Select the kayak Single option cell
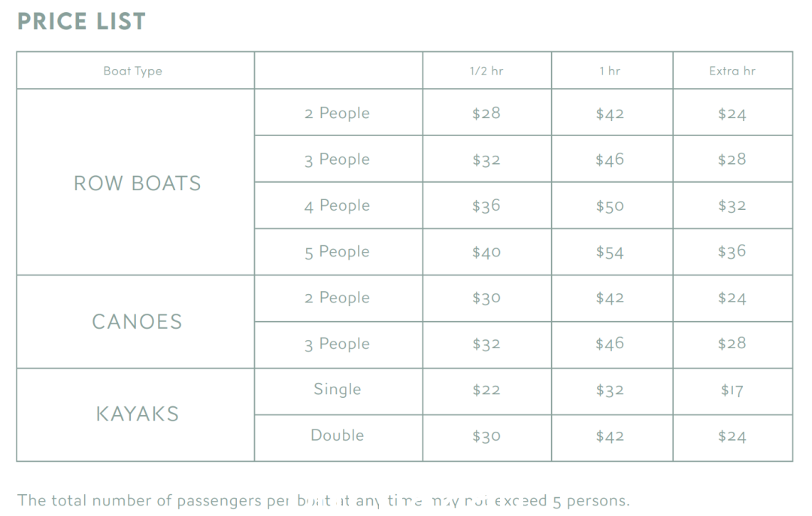 [337, 389]
